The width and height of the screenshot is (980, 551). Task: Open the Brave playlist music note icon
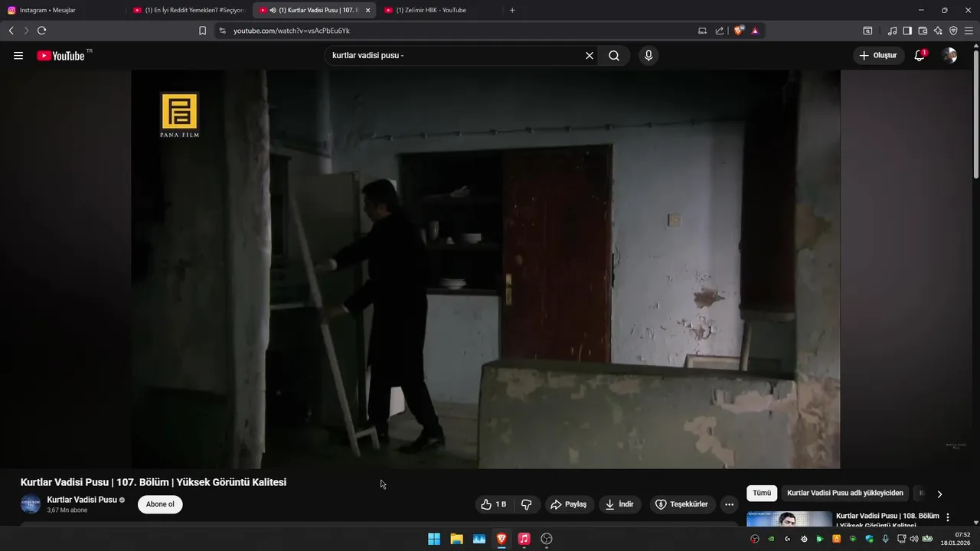coord(892,31)
